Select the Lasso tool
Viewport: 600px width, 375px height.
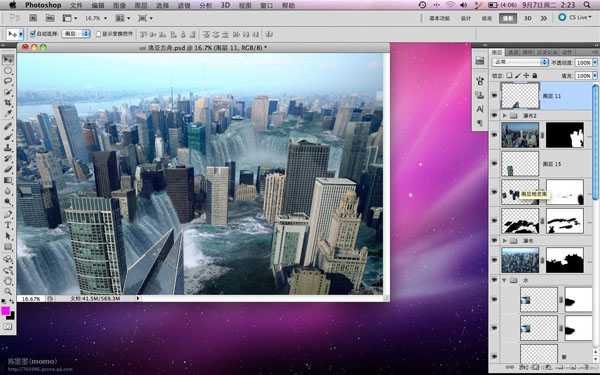[8, 81]
